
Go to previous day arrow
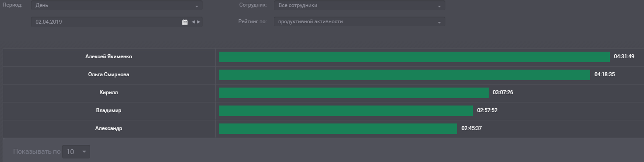tap(193, 22)
